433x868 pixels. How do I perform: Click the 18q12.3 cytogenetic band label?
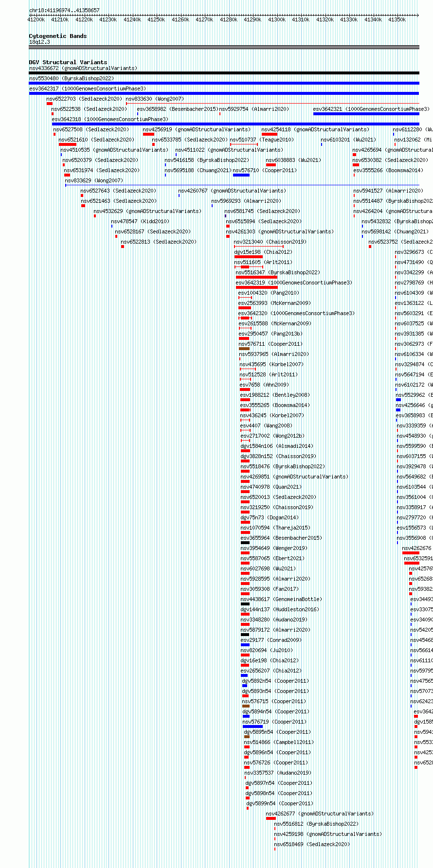pos(39,42)
